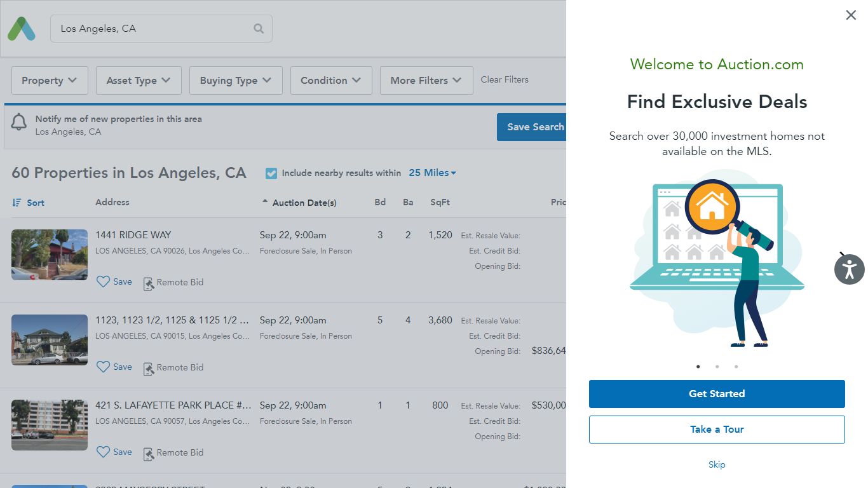Select the third carousel dot
This screenshot has width=868, height=488.
[736, 367]
